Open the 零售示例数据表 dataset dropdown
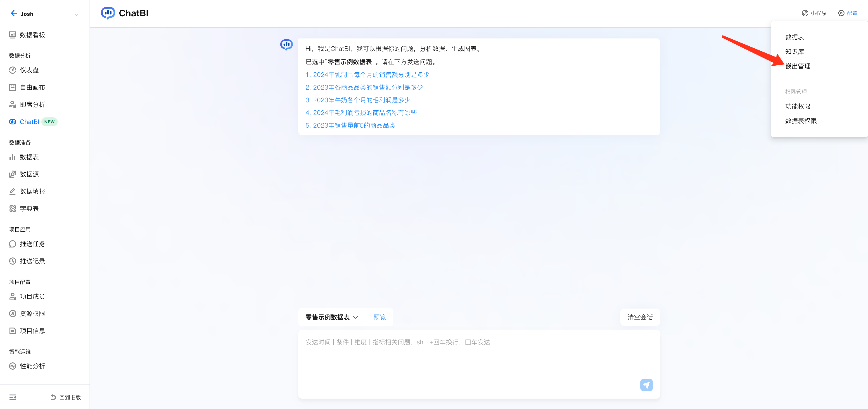The image size is (868, 409). (x=332, y=317)
